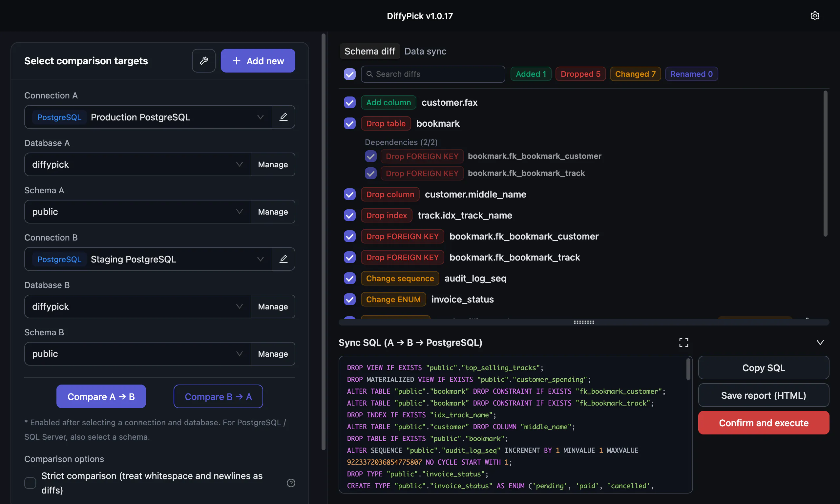The height and width of the screenshot is (504, 840).
Task: Uncheck the customer.middle_name Drop column diff
Action: (350, 194)
